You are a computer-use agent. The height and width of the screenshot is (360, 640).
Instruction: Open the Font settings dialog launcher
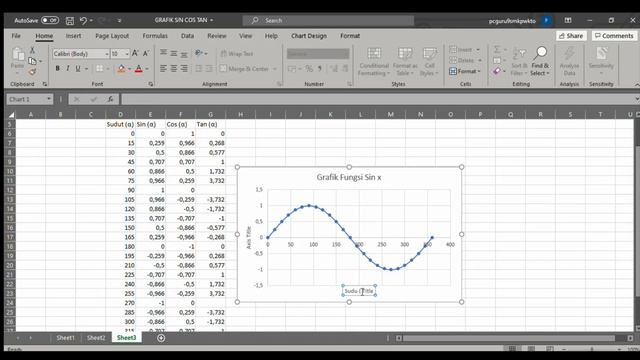pyautogui.click(x=151, y=84)
